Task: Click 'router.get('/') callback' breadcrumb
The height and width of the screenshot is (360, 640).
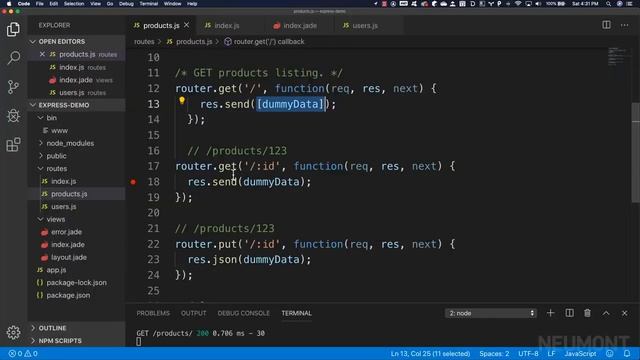Action: click(x=264, y=42)
